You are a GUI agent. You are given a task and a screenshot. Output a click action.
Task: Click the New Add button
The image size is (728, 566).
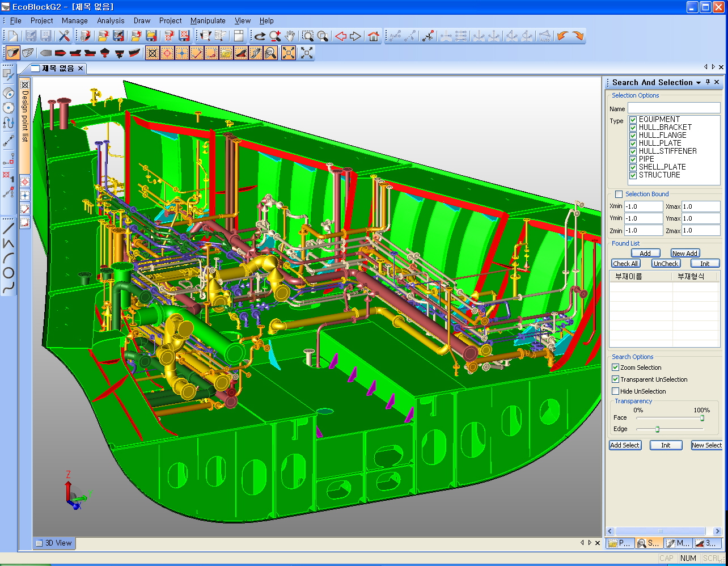[685, 254]
